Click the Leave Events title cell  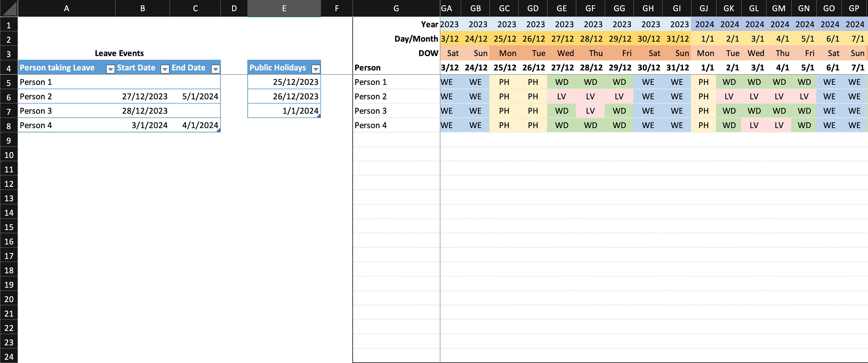(119, 53)
